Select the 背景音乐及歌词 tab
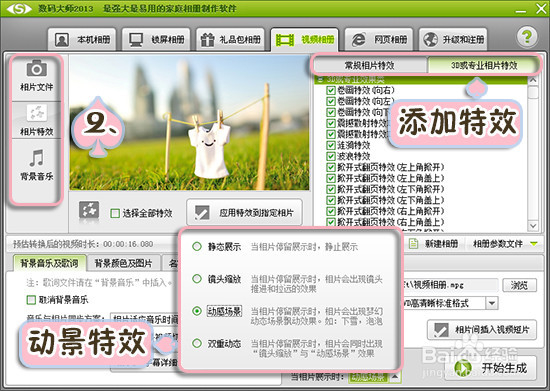Image resolution: width=550 pixels, height=391 pixels. 49,263
